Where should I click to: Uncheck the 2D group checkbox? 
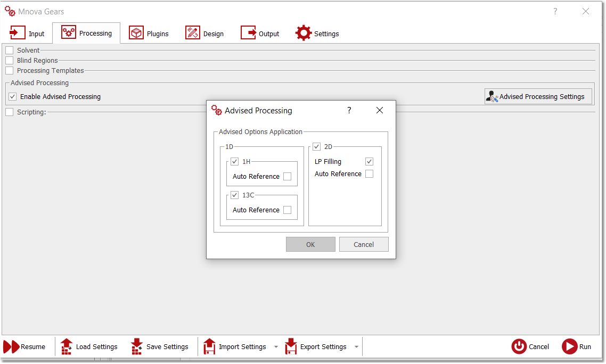tap(316, 147)
